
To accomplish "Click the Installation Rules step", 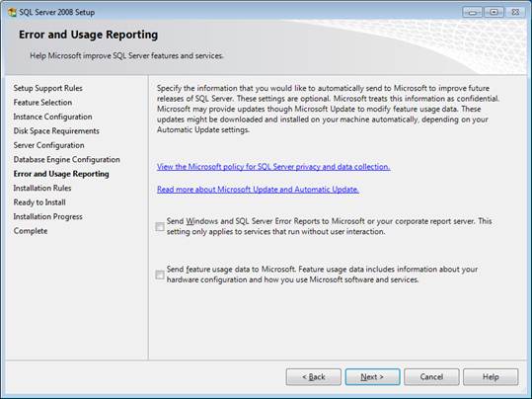I will tap(42, 188).
